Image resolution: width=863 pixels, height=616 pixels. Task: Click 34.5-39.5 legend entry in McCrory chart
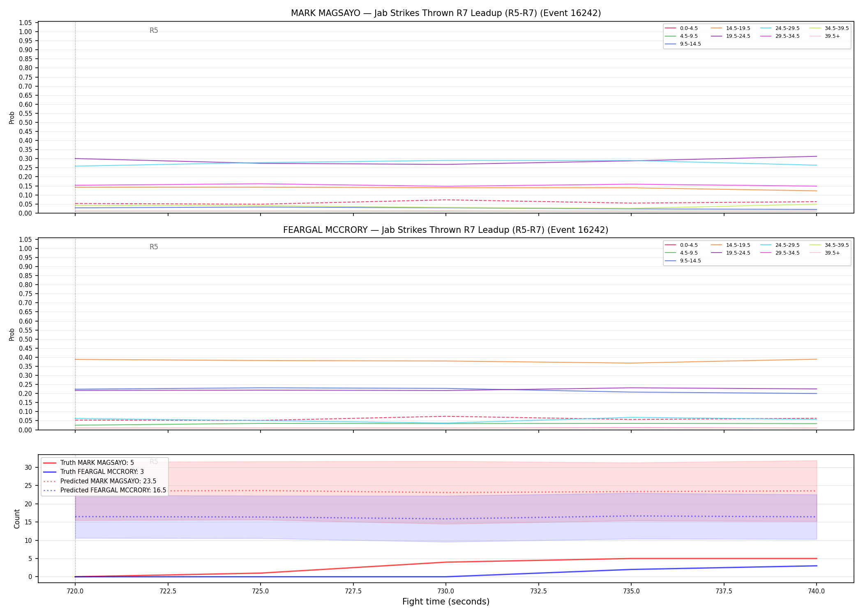[829, 245]
